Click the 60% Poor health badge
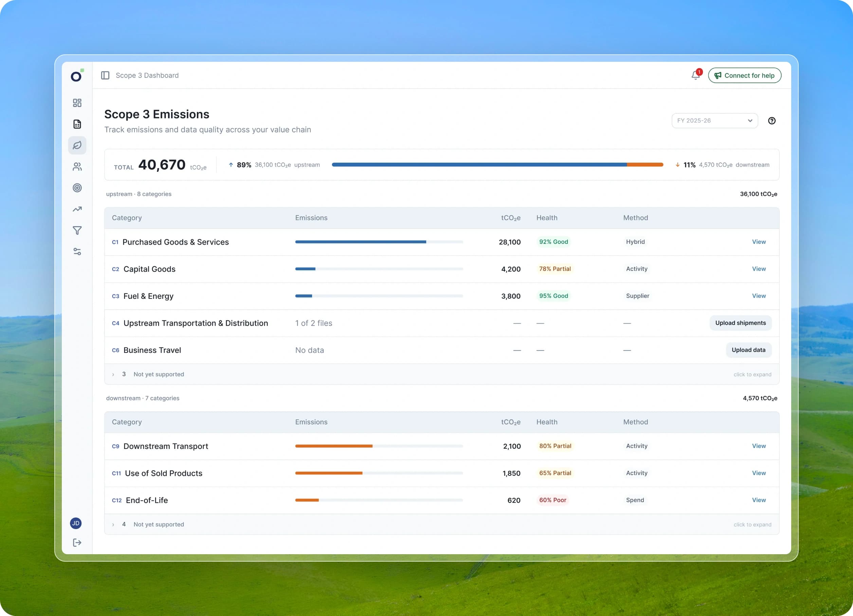The image size is (853, 616). pyautogui.click(x=552, y=500)
